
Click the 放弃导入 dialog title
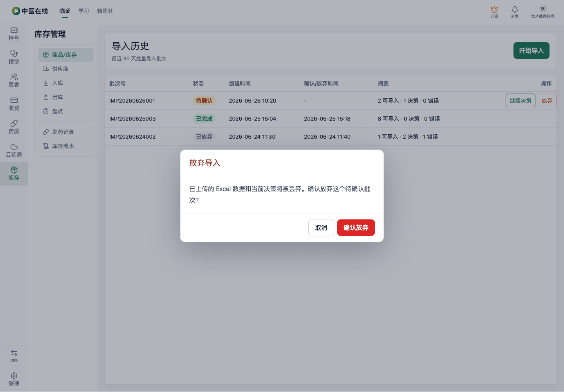click(x=205, y=163)
